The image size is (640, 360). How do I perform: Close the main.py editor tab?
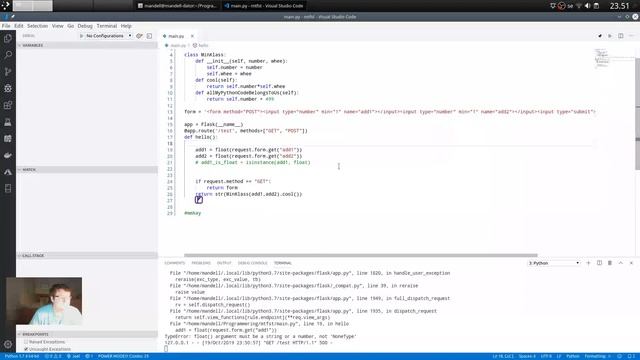pos(192,36)
